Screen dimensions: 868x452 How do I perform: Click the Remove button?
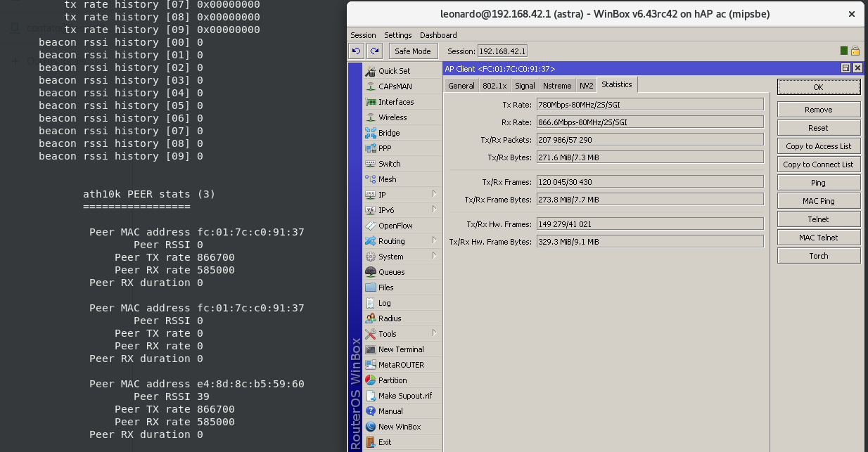[x=819, y=110]
